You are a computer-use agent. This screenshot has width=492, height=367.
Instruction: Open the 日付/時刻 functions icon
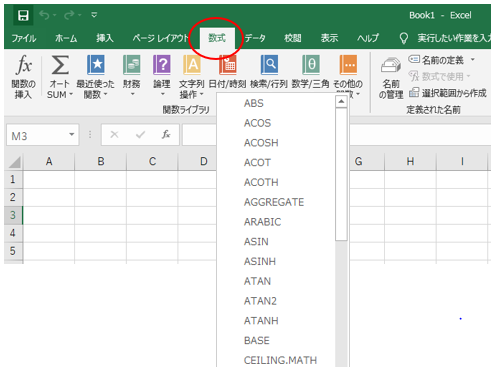(x=228, y=65)
